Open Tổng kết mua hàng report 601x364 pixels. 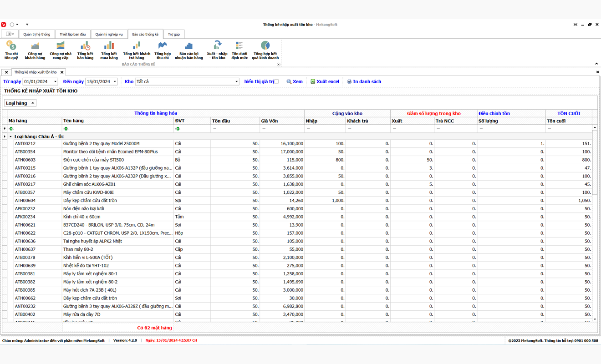(109, 50)
